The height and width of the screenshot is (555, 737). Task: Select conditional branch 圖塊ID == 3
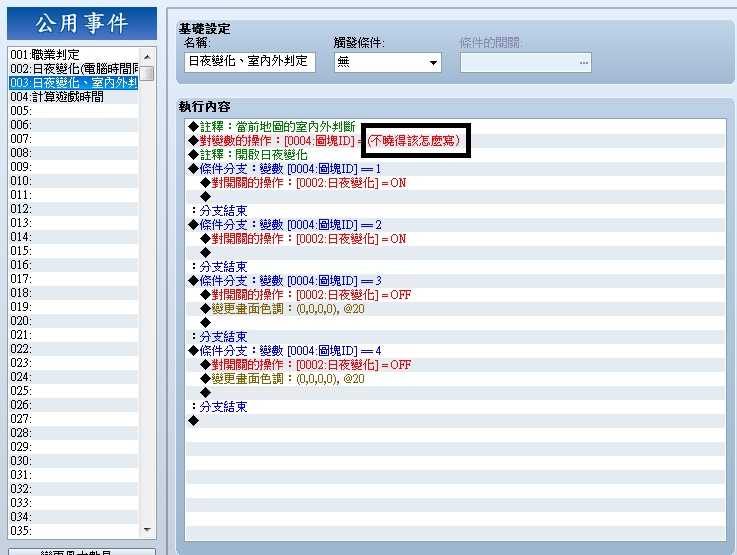[455, 281]
